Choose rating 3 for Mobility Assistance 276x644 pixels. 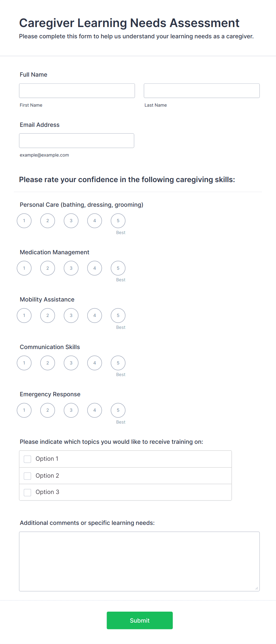(71, 315)
